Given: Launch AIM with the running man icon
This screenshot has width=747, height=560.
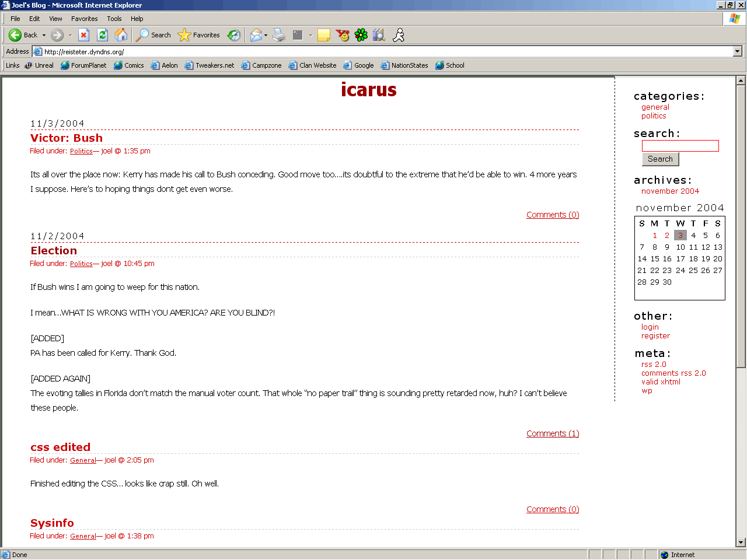Looking at the screenshot, I should pyautogui.click(x=399, y=35).
